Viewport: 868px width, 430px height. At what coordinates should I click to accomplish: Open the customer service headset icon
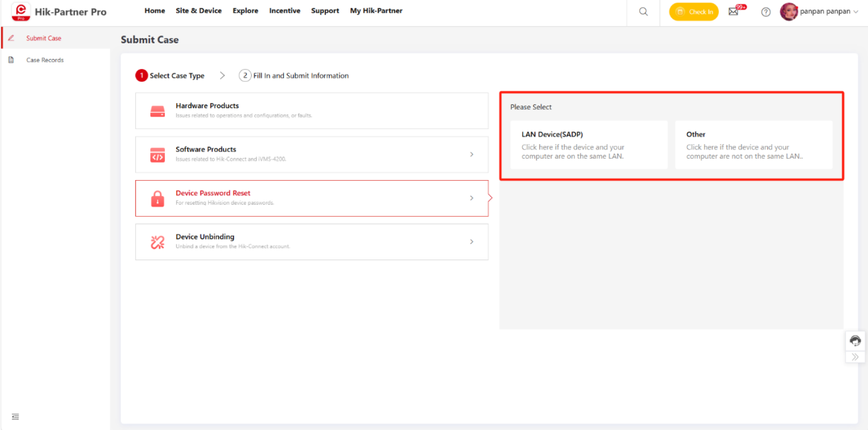[854, 340]
